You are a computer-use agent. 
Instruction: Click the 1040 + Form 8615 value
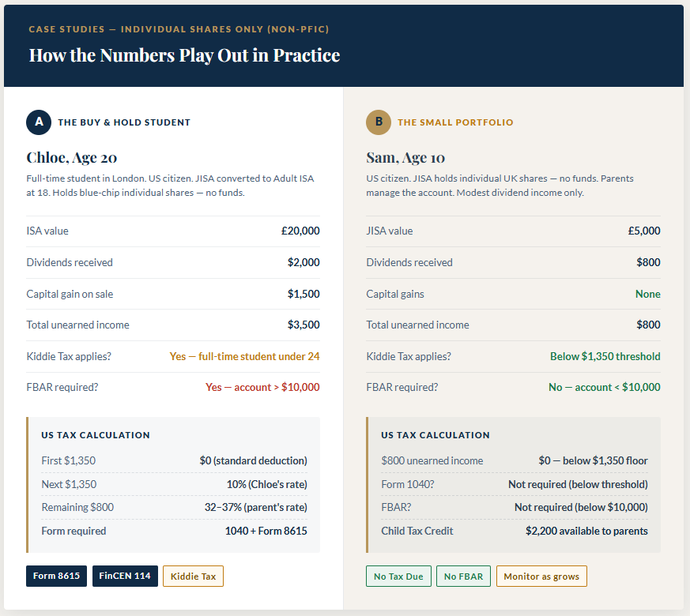pos(266,531)
